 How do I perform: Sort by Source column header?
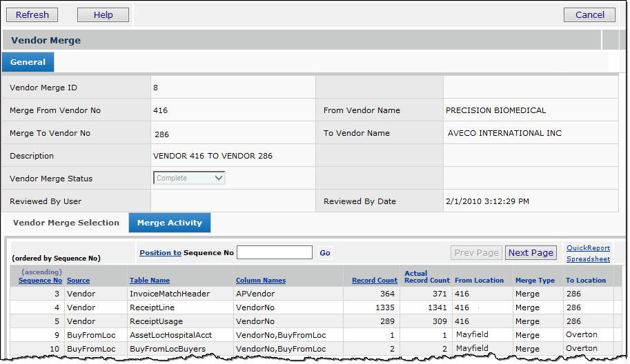[x=78, y=281]
